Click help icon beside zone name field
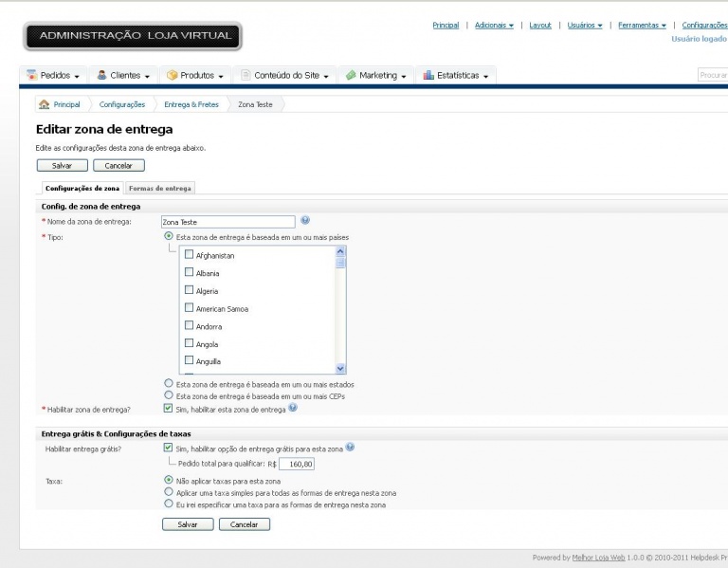Screen dimensions: 728x568 (x=305, y=220)
